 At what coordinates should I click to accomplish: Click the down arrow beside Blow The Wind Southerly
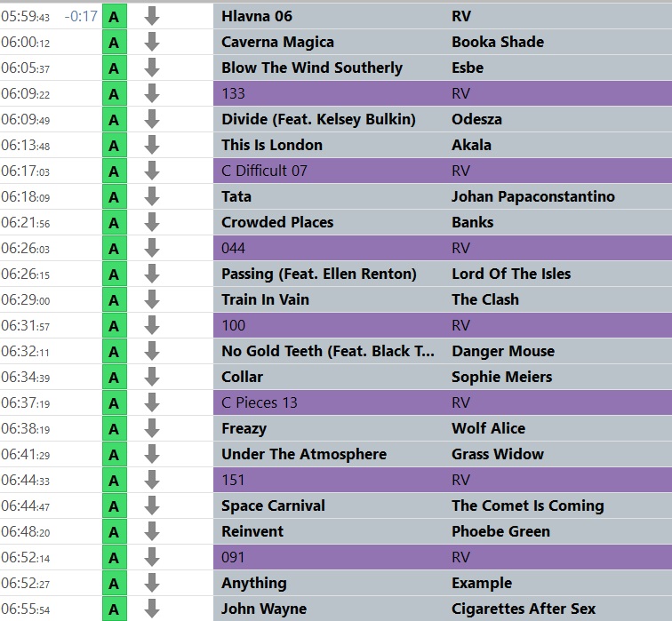point(152,68)
